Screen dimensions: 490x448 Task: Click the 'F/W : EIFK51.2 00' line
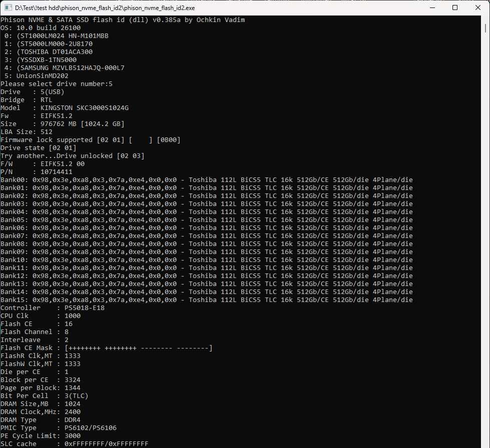coord(43,163)
